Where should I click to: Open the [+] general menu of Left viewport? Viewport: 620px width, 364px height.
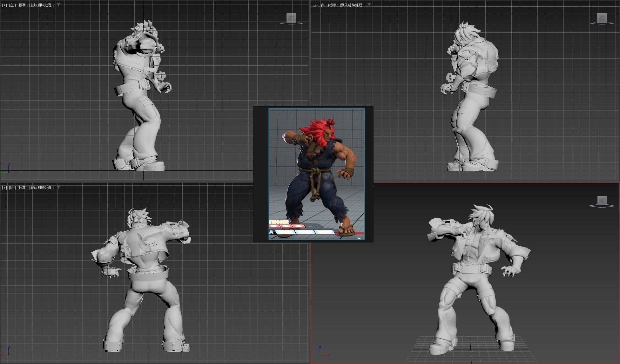pos(4,5)
